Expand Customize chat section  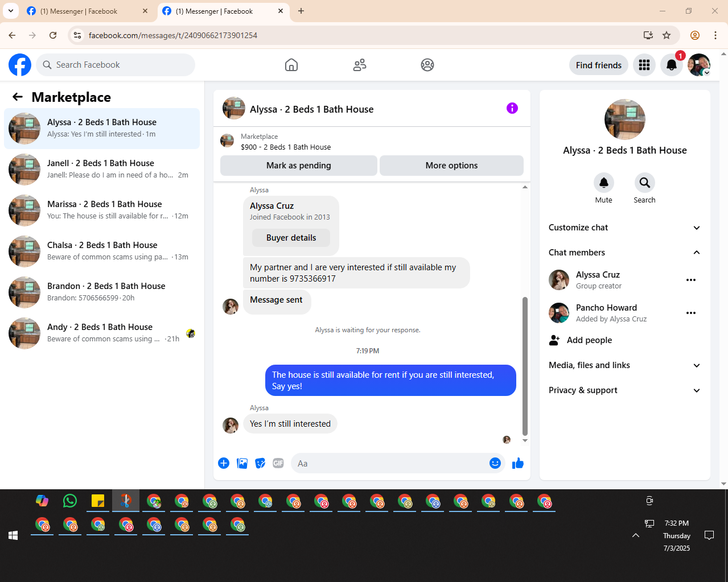(624, 228)
